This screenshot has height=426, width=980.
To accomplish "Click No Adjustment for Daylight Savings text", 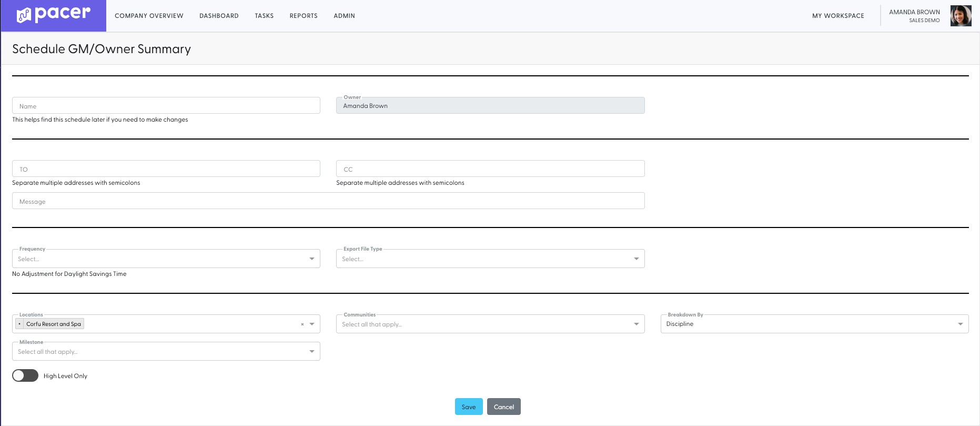I will 69,274.
